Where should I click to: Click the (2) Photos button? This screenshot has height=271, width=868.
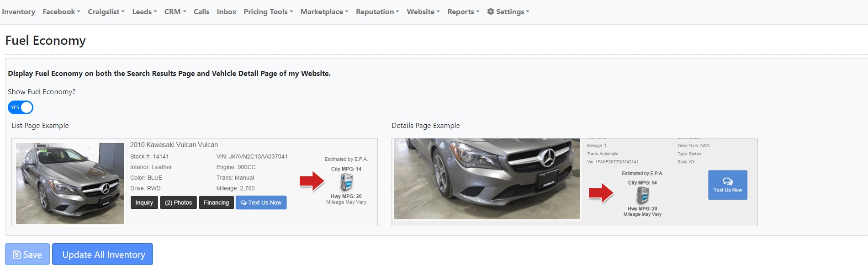coord(178,202)
